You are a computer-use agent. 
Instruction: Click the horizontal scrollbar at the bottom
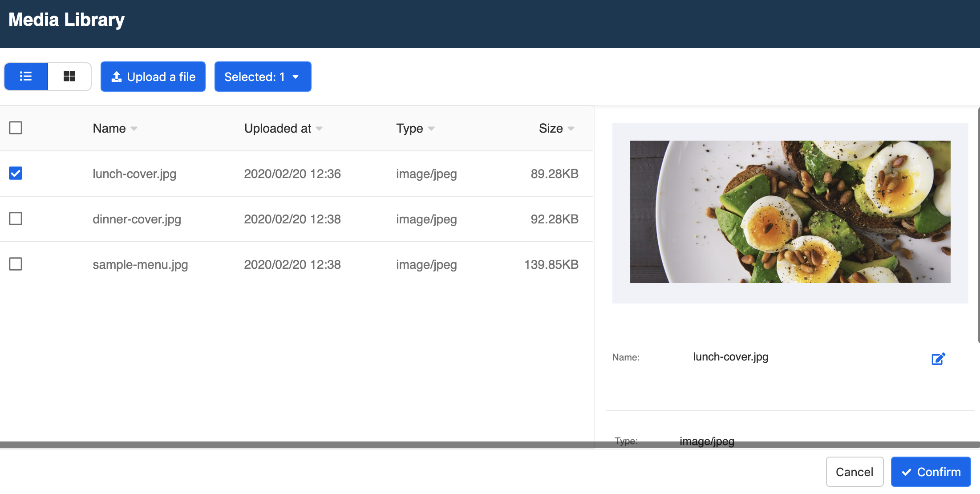pyautogui.click(x=294, y=444)
